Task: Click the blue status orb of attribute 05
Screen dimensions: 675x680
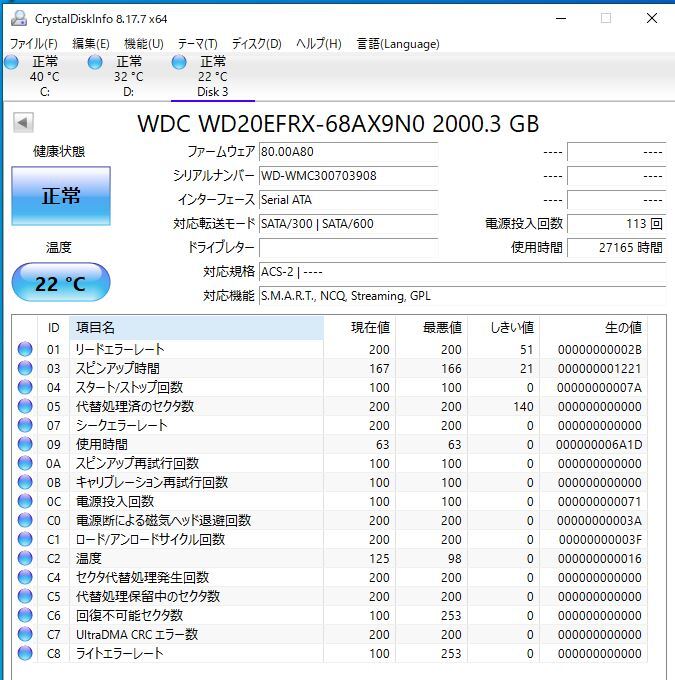Action: point(25,406)
